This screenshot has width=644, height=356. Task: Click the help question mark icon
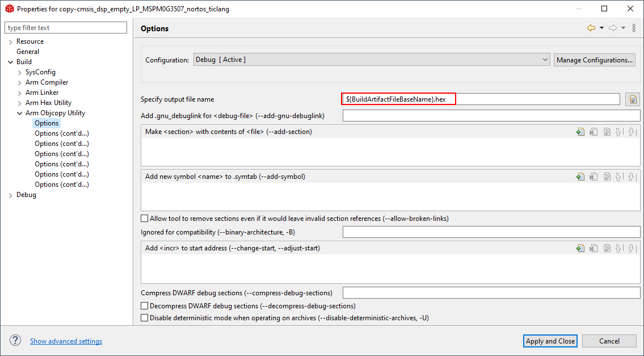coord(15,341)
